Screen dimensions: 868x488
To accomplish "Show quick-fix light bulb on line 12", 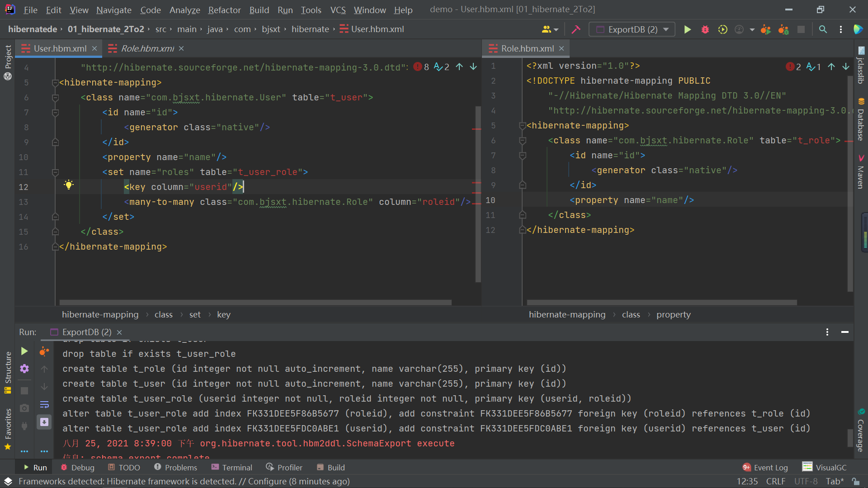I will [68, 185].
